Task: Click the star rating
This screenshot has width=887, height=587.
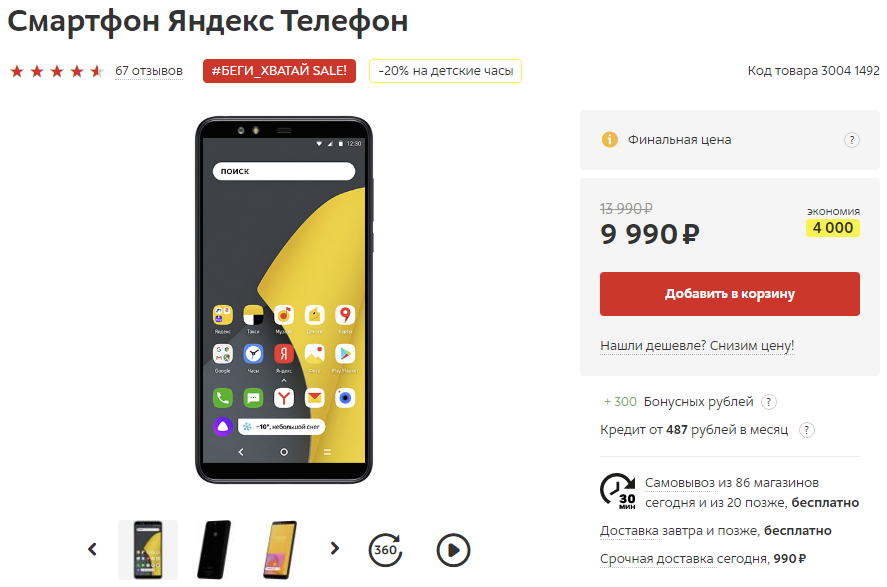Action: (x=57, y=71)
